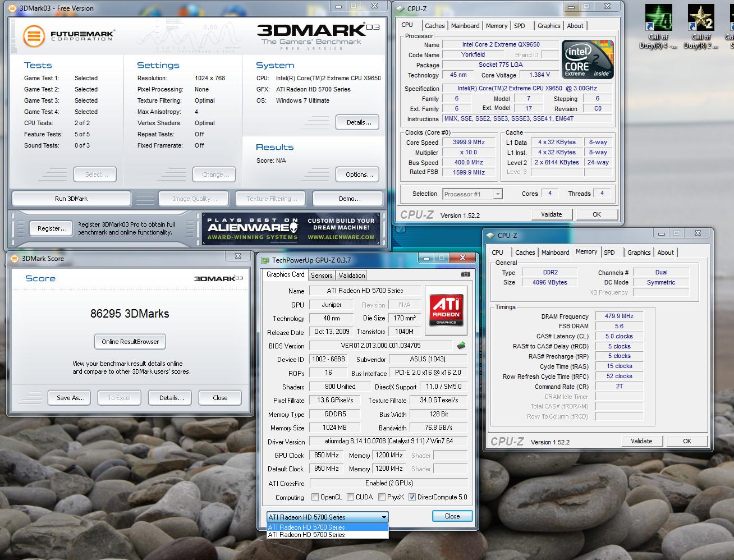Click the Options button in 3DMark03
The image size is (734, 560).
358,175
